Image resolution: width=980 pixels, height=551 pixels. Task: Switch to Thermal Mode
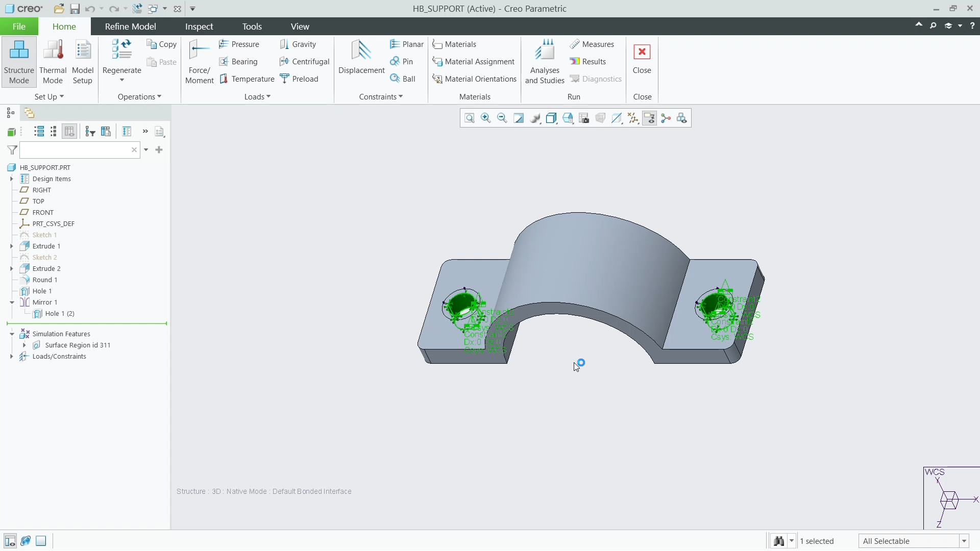pos(53,61)
